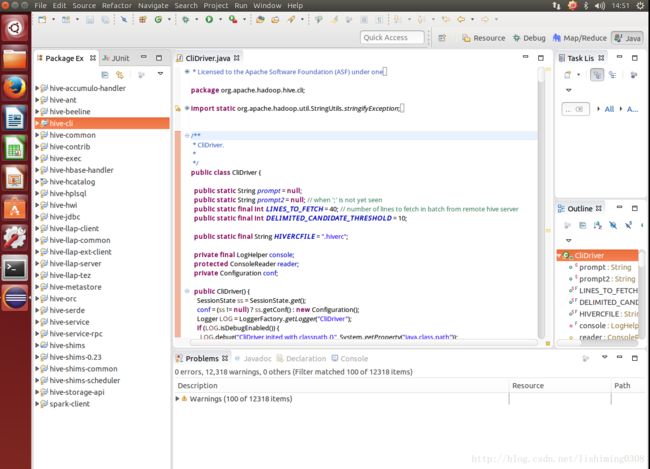650x469 pixels.
Task: Toggle Hide Static Members in Outline view
Action: (628, 225)
